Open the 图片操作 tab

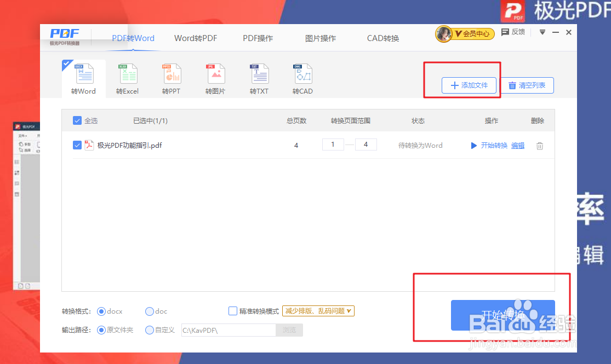tap(321, 38)
